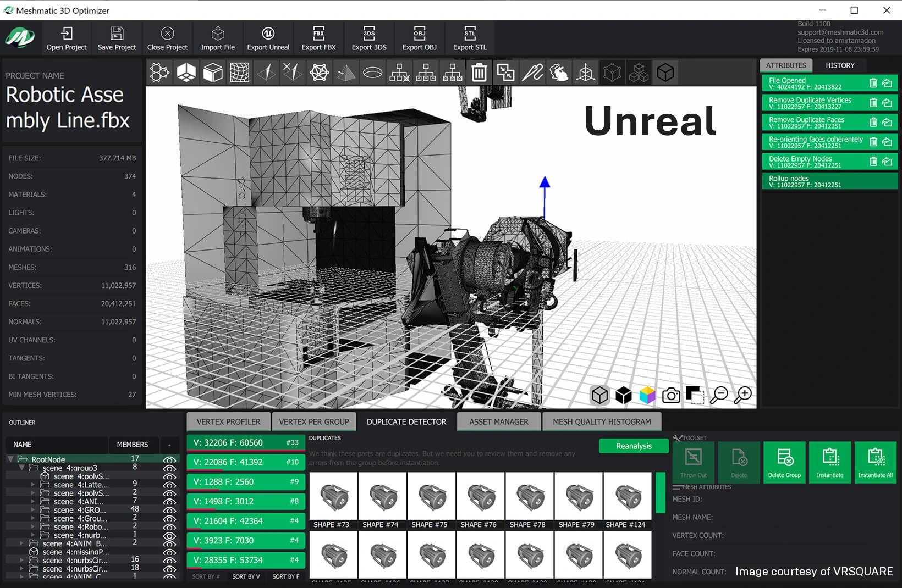Image resolution: width=902 pixels, height=588 pixels.
Task: Click the Export STL icon
Action: pyautogui.click(x=470, y=34)
